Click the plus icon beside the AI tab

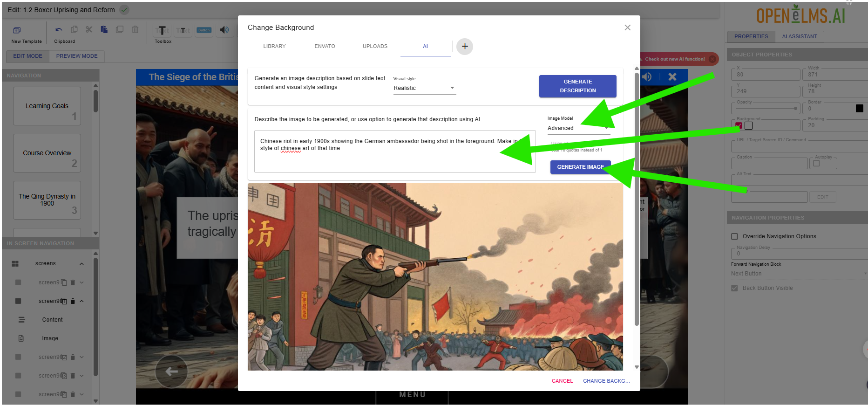(x=465, y=46)
